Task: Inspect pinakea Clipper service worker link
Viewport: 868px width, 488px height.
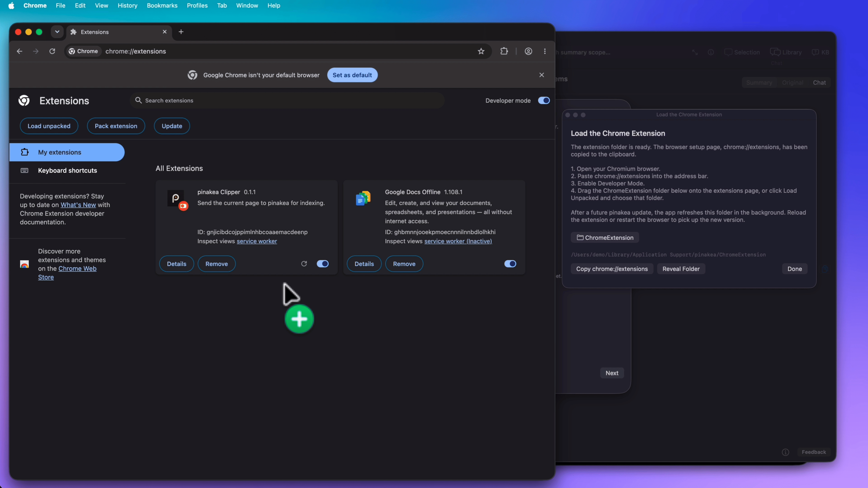Action: point(257,241)
